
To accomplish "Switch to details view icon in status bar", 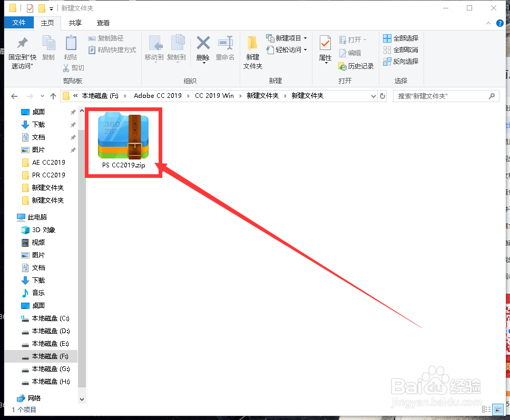I will (x=486, y=409).
